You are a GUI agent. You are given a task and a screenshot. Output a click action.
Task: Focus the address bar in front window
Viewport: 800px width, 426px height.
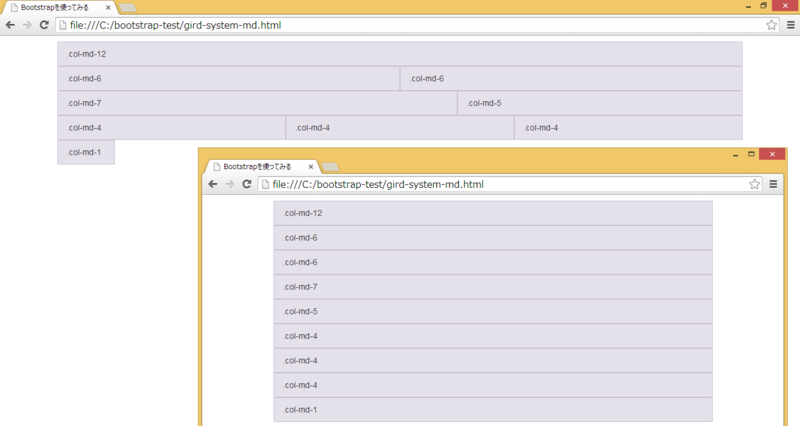coord(510,184)
